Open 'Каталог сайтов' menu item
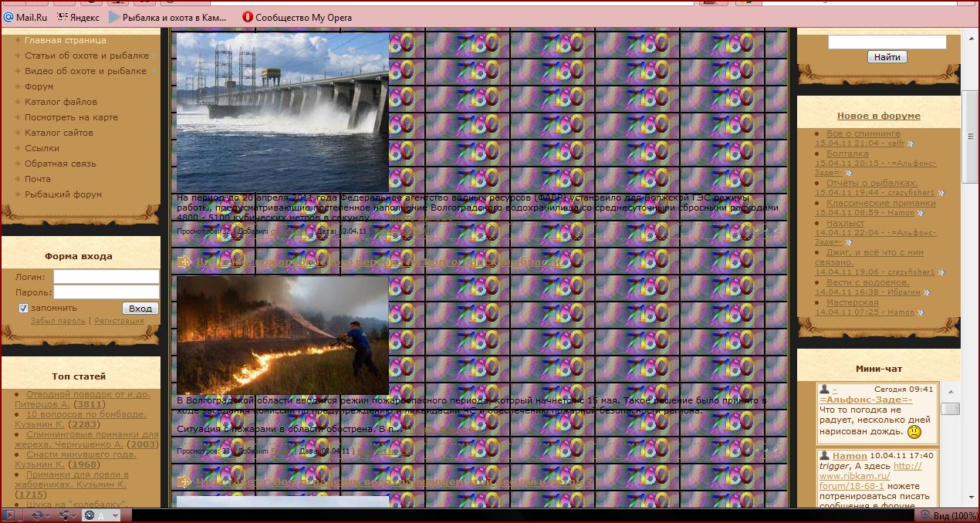980x523 pixels. click(59, 133)
